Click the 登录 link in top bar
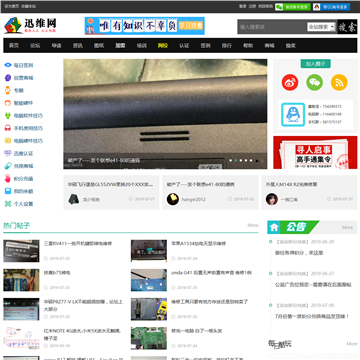 (x=242, y=6)
